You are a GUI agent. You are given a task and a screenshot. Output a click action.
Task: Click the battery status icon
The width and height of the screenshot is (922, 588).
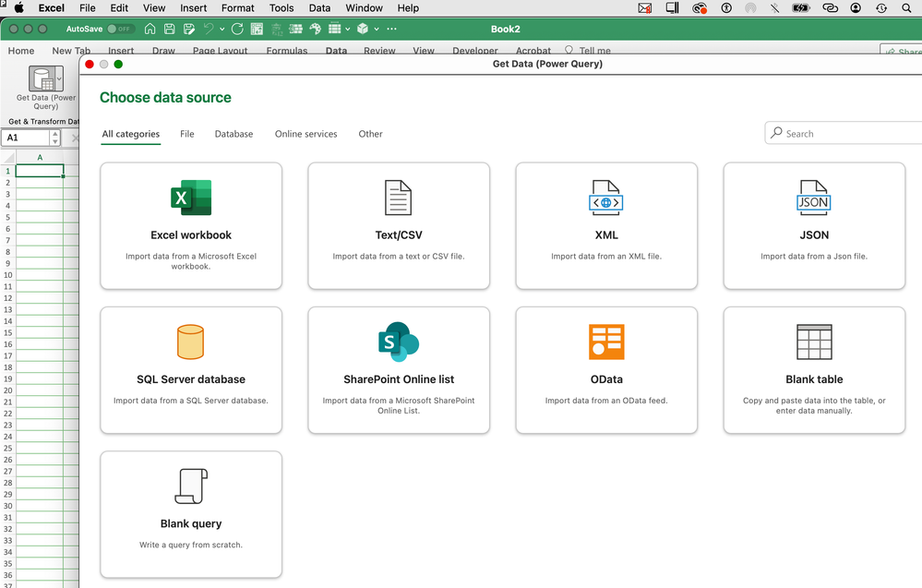click(801, 7)
